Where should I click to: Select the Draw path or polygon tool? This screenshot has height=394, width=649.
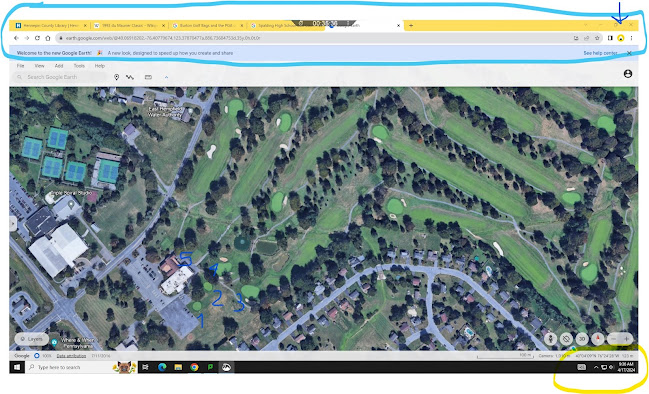(130, 77)
